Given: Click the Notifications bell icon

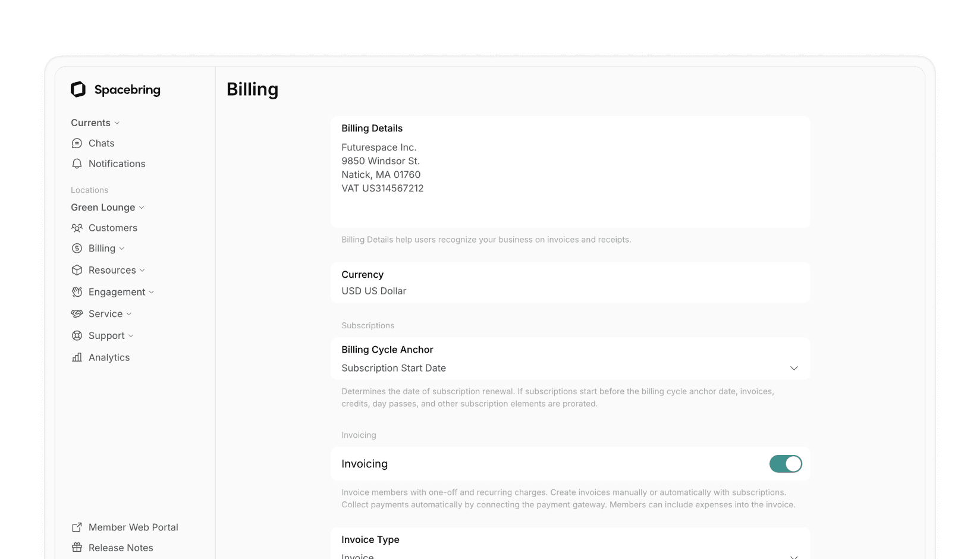Looking at the screenshot, I should click(77, 164).
